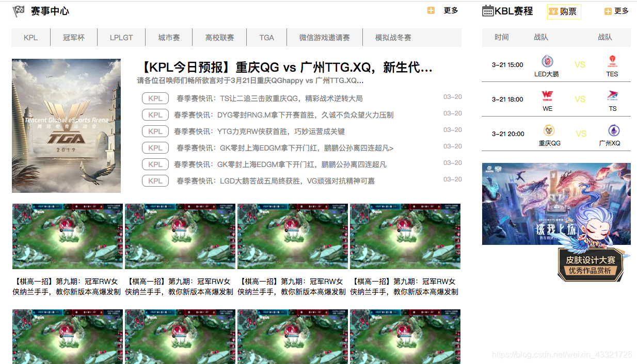Click the TGA 2019 poster image
637x364 pixels.
point(66,126)
